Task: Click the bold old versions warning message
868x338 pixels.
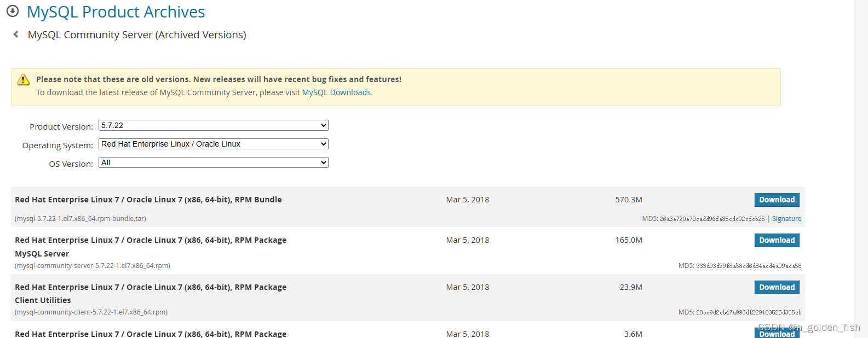Action: click(219, 79)
